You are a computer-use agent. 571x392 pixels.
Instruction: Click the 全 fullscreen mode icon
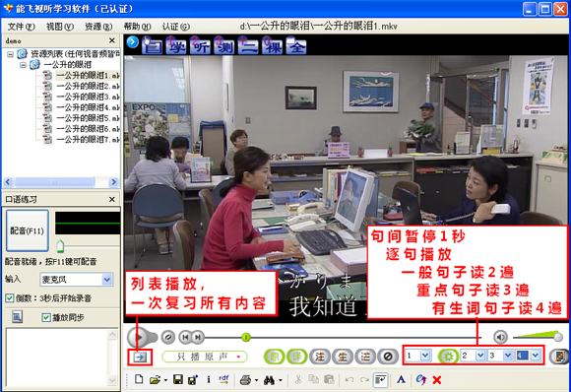point(296,45)
